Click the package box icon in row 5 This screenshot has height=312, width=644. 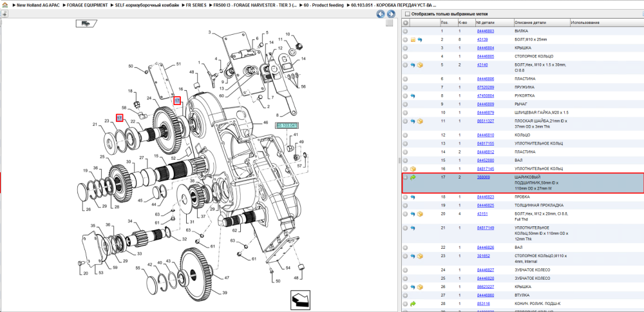click(420, 65)
